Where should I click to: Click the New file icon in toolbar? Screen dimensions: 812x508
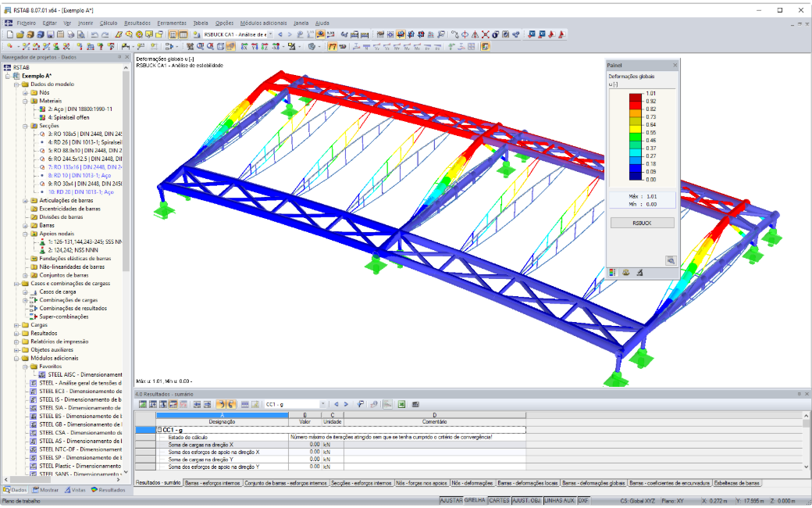coord(10,34)
